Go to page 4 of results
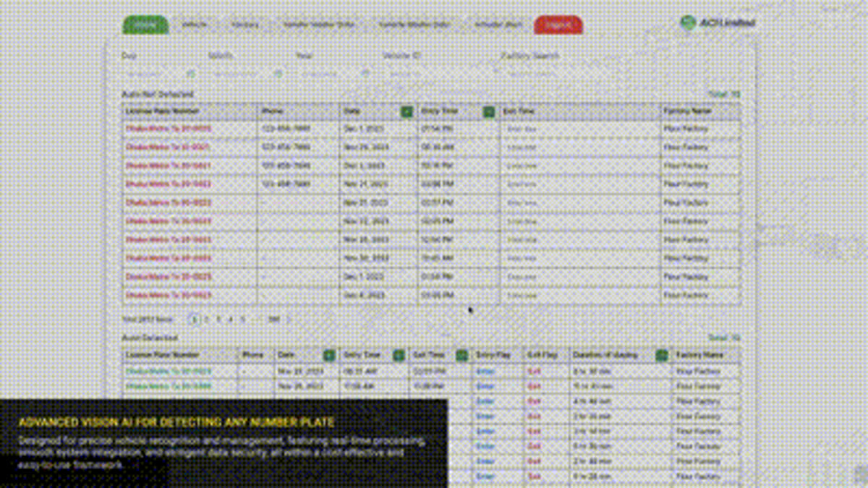The width and height of the screenshot is (868, 488). point(231,319)
